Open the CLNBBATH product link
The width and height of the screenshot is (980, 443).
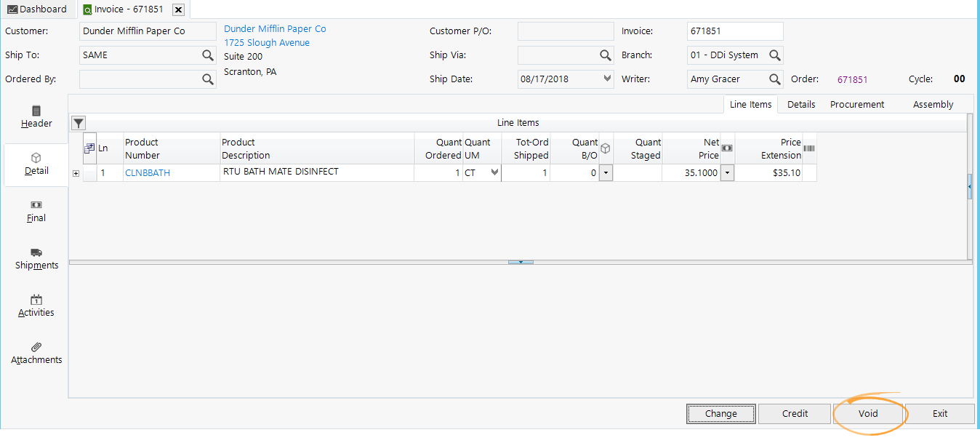148,173
